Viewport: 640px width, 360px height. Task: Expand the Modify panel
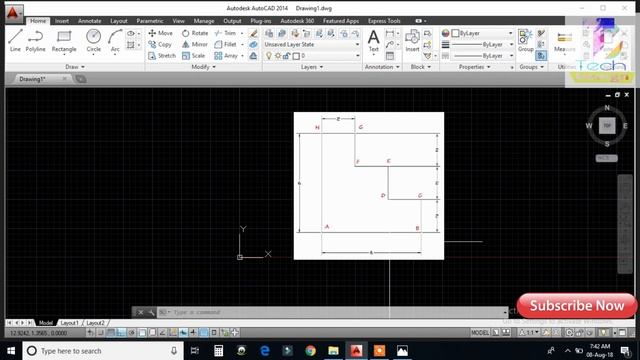[203, 67]
